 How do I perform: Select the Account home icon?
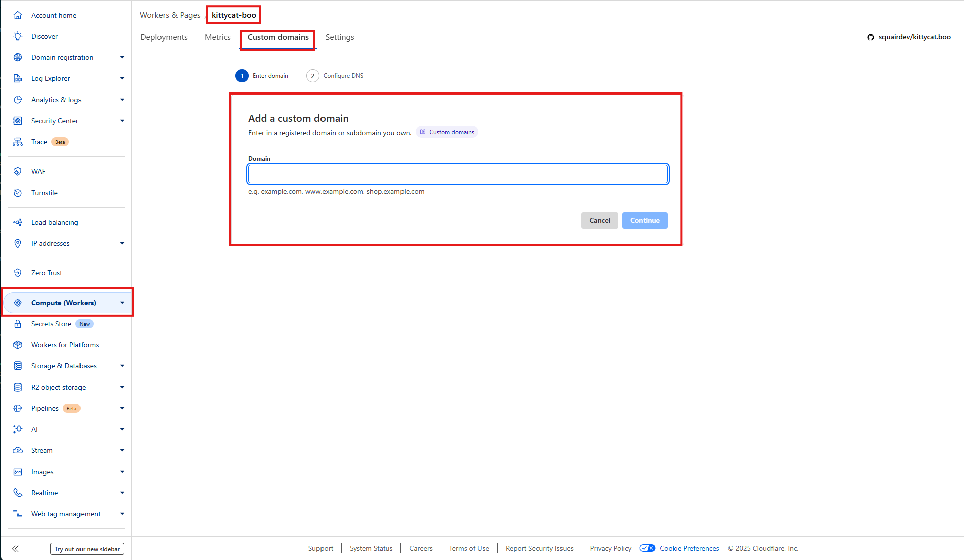[x=18, y=15]
